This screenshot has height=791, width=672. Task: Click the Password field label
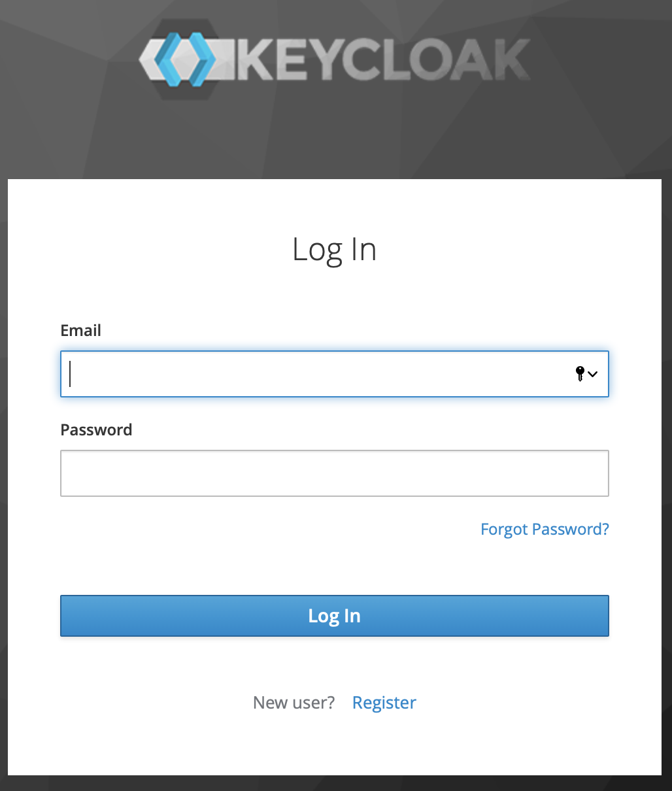click(96, 429)
